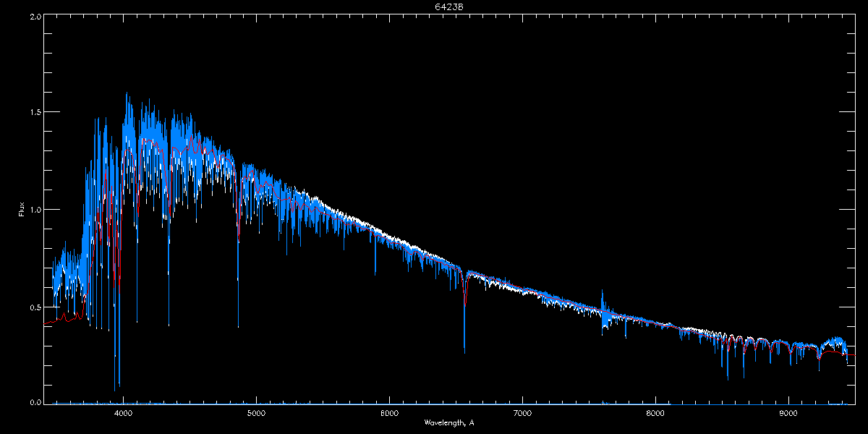Click the 2.0 y-axis tick label
This screenshot has height=434, width=868.
click(x=34, y=16)
